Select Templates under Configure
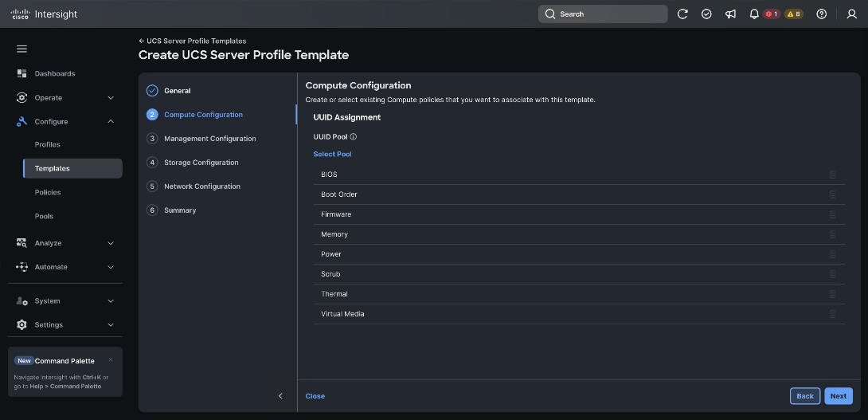 click(72, 168)
